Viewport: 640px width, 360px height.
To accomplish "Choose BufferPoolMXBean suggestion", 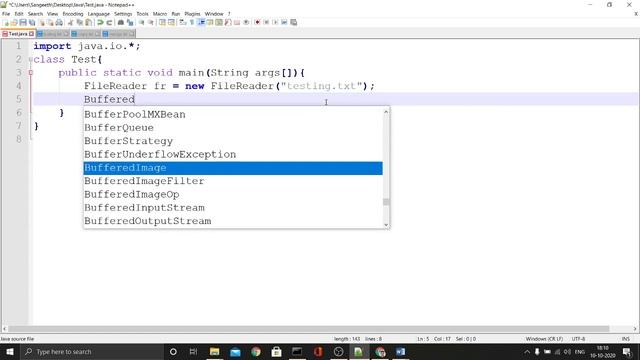I will [x=233, y=114].
